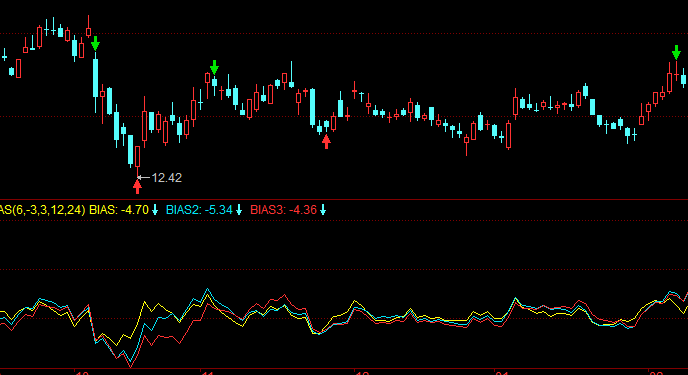Viewport: 688px width, 375px height.
Task: Click the red up-arrow below the 12.42 low
Action: (x=137, y=187)
